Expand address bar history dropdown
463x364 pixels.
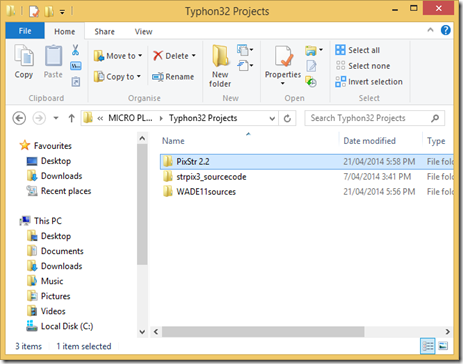pos(272,118)
